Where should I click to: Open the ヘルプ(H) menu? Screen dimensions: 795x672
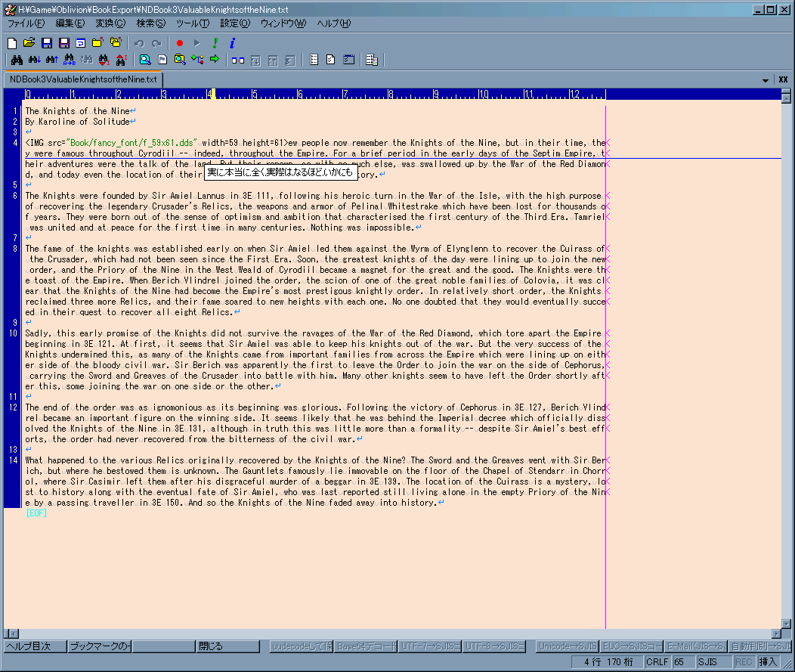coord(333,23)
